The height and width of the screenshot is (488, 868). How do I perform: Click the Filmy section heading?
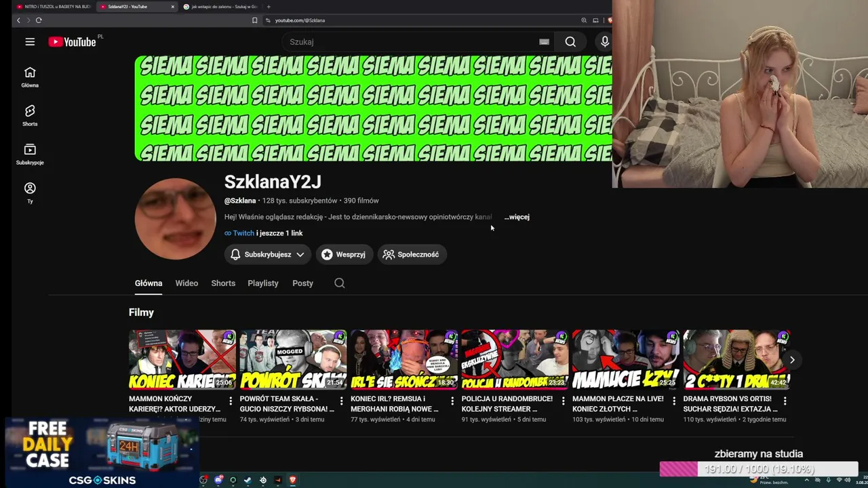click(x=141, y=312)
